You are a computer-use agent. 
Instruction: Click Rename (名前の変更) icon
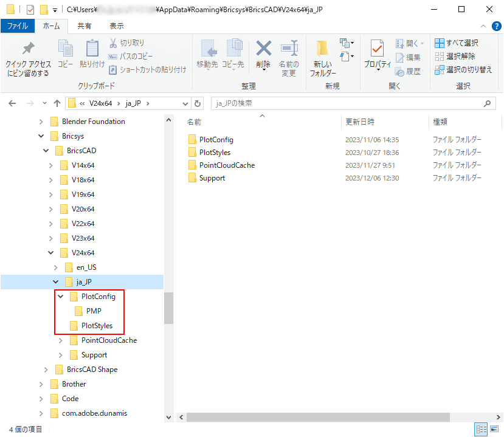coord(289,49)
